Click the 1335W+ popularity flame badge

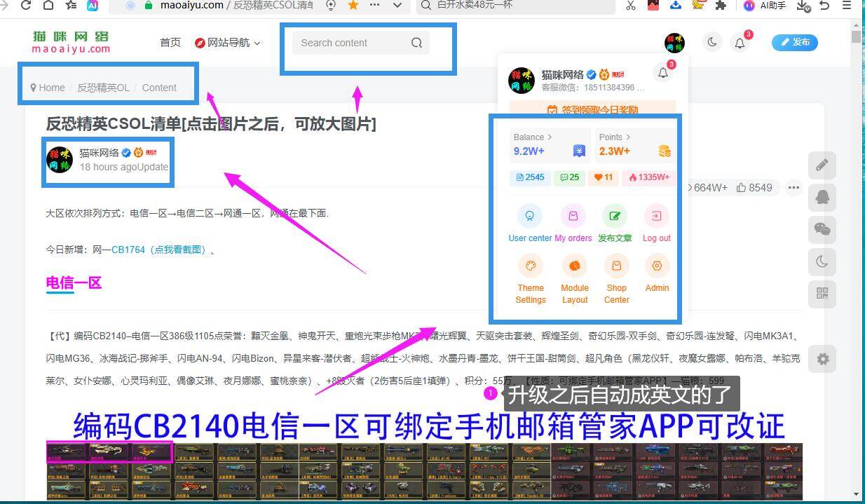tap(648, 177)
